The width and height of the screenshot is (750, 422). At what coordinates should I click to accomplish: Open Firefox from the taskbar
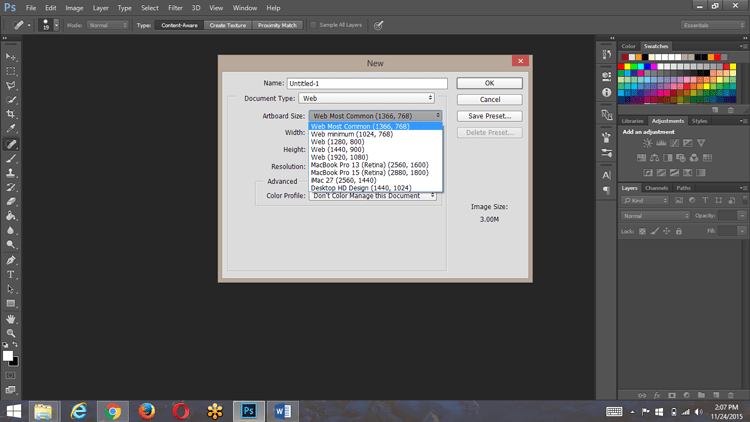click(147, 411)
